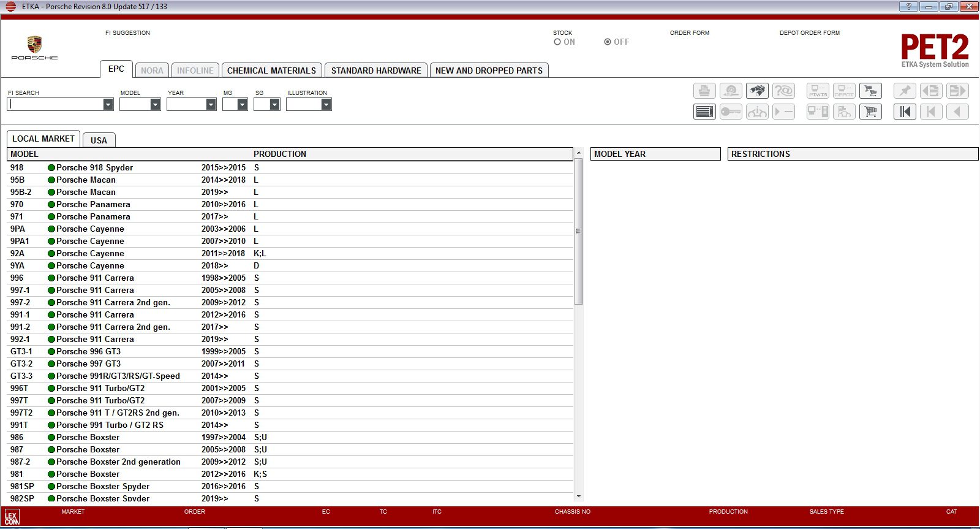Select the stock OFF radio button
The image size is (980, 529).
pos(608,42)
